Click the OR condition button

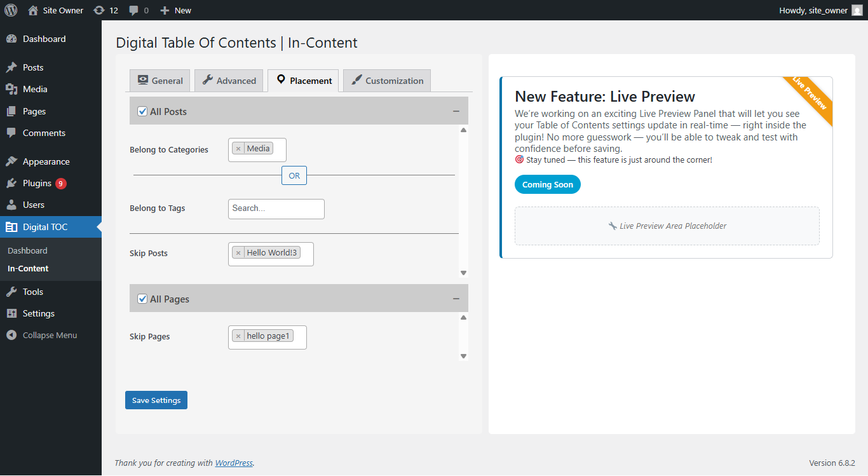click(294, 175)
